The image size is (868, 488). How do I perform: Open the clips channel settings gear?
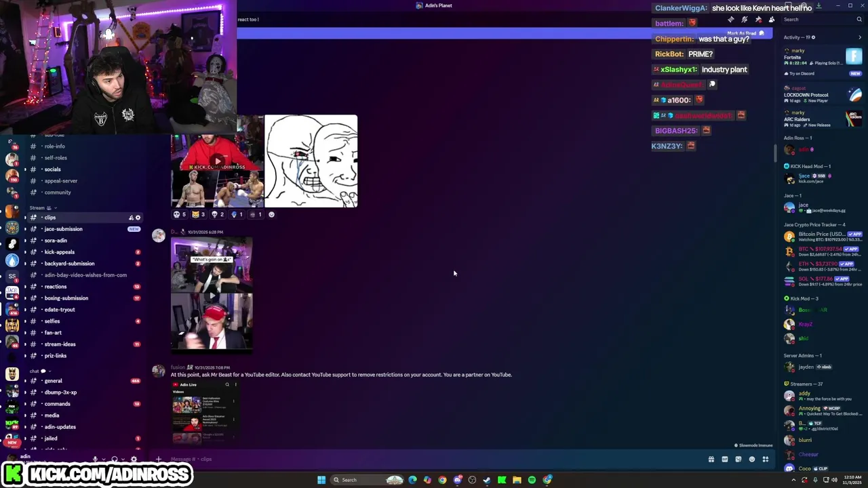tap(138, 218)
